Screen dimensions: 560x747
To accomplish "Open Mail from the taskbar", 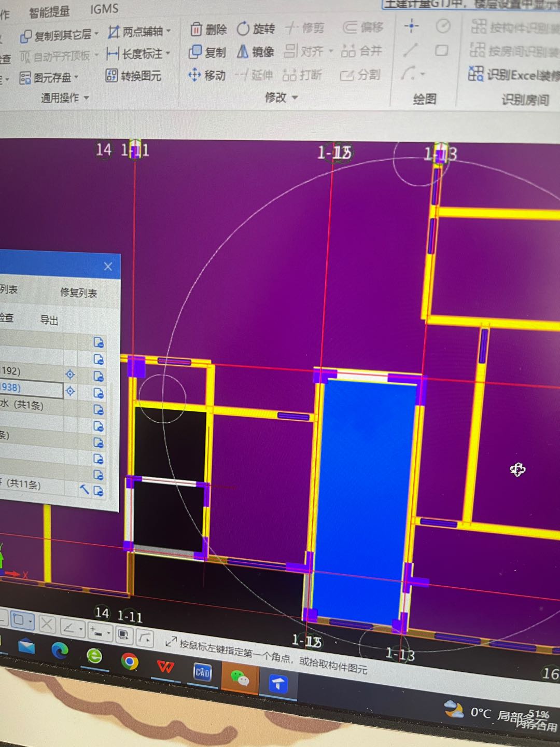I will click(25, 646).
